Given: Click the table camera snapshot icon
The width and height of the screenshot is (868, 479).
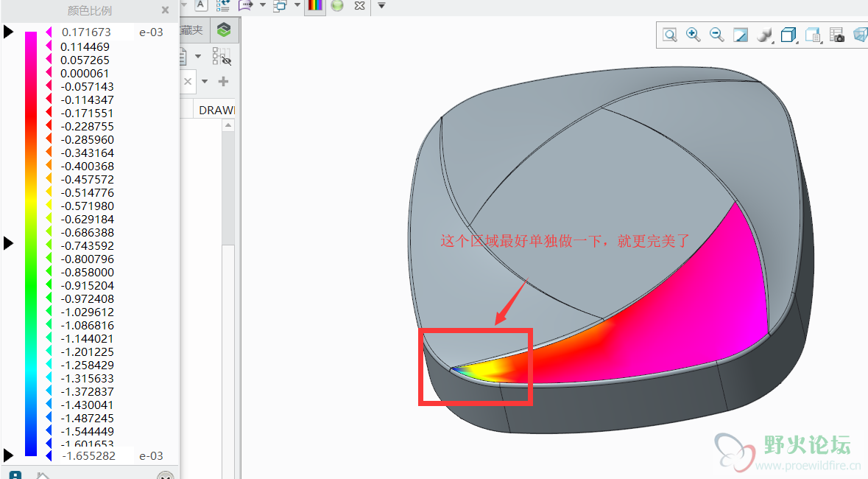Looking at the screenshot, I should click(837, 35).
